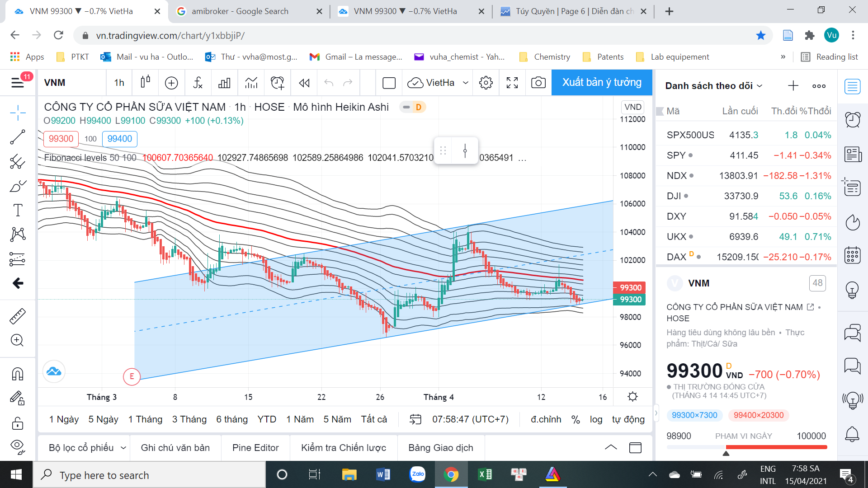Toggle lock all drawing tools
The width and height of the screenshot is (868, 488).
pyautogui.click(x=18, y=423)
